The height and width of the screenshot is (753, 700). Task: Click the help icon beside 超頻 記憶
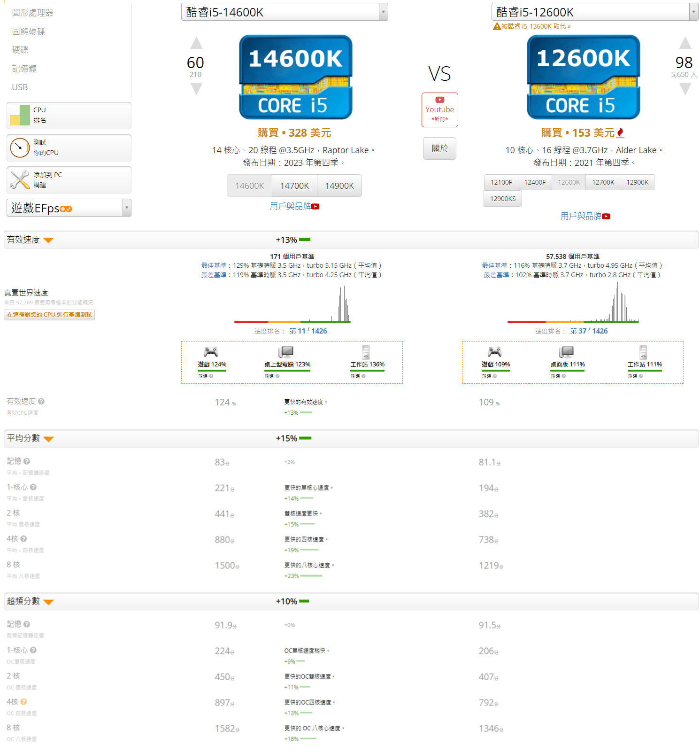[27, 624]
